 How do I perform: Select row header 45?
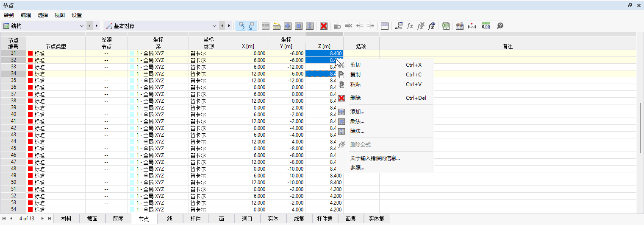click(x=13, y=149)
